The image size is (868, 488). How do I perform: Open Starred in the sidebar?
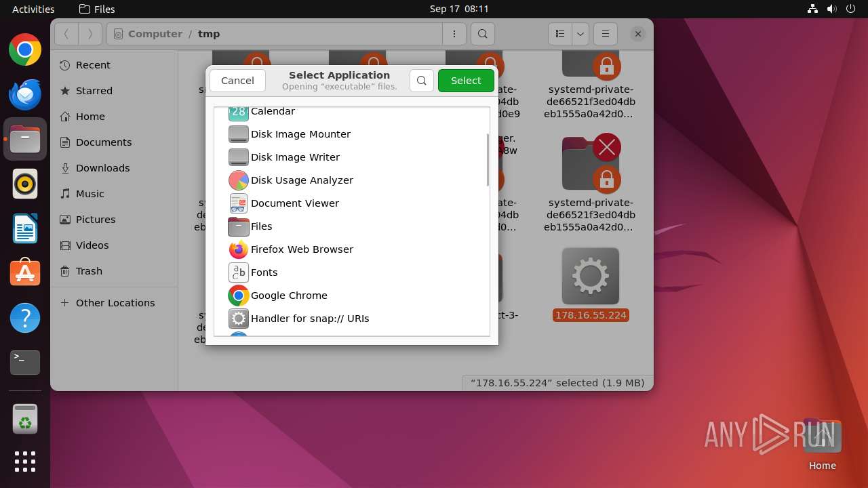114,91
